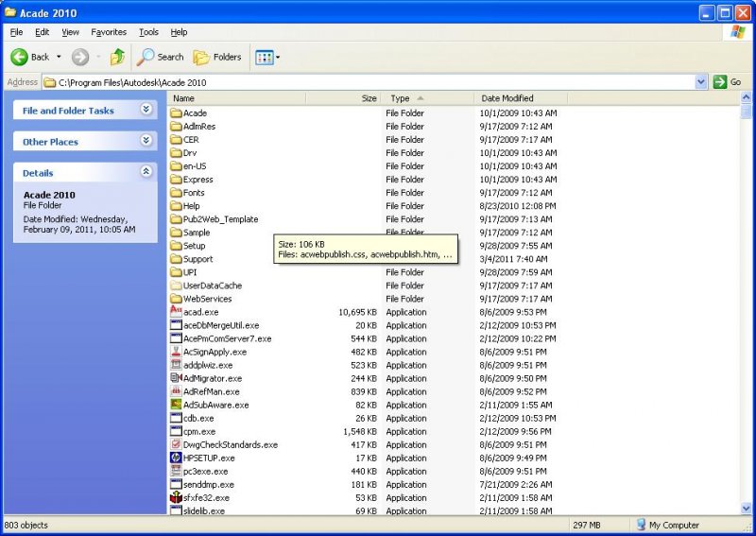Click the scrollbar down arrow
Image resolution: width=756 pixels, height=536 pixels.
(x=746, y=508)
